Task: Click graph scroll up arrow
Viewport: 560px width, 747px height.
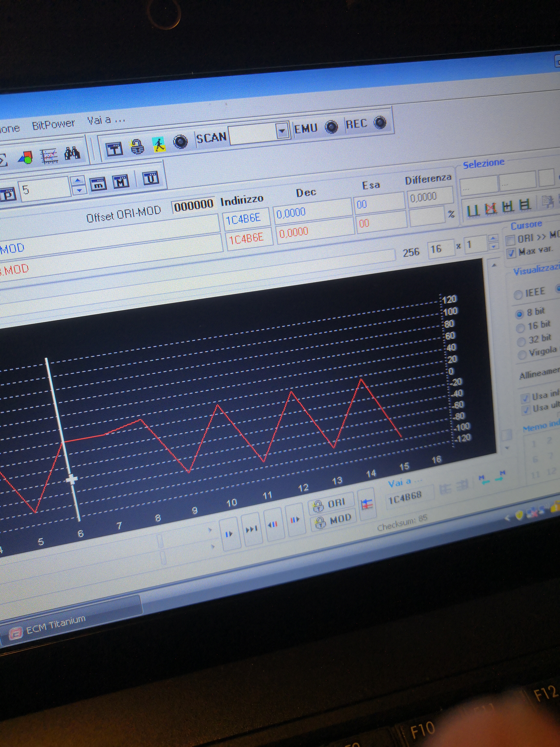Action: (x=494, y=265)
